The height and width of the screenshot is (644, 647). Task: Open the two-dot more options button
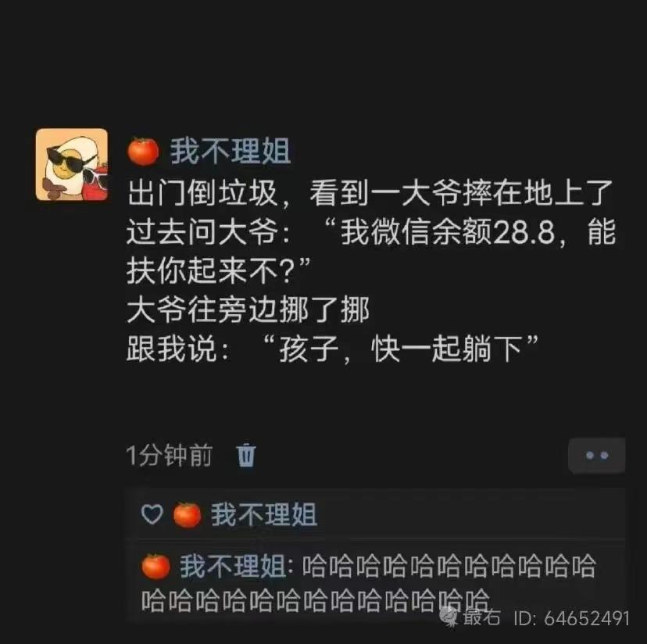coord(597,456)
